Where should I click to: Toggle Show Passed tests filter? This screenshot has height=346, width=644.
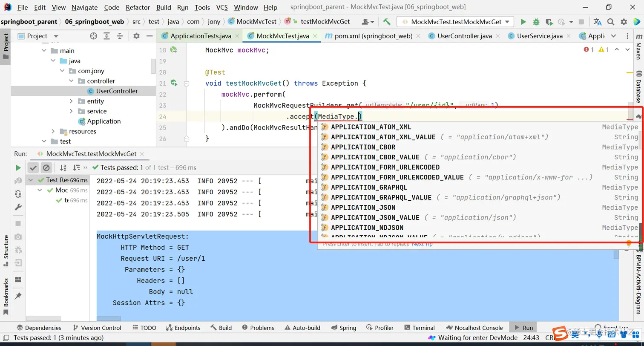tap(33, 167)
